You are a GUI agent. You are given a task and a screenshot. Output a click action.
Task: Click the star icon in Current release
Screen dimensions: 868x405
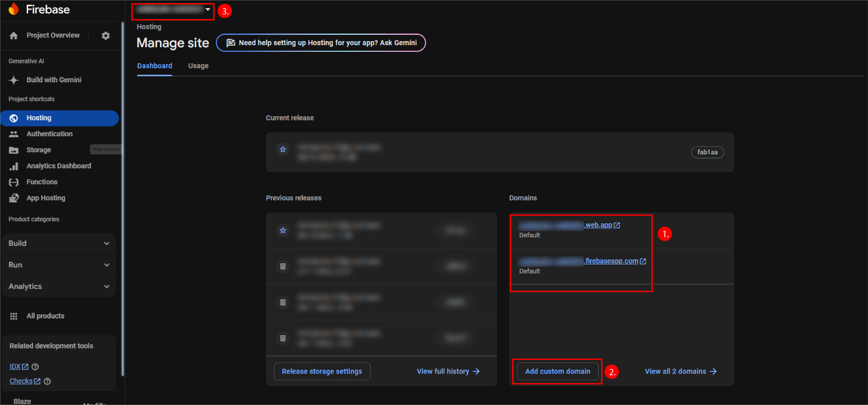(x=283, y=149)
